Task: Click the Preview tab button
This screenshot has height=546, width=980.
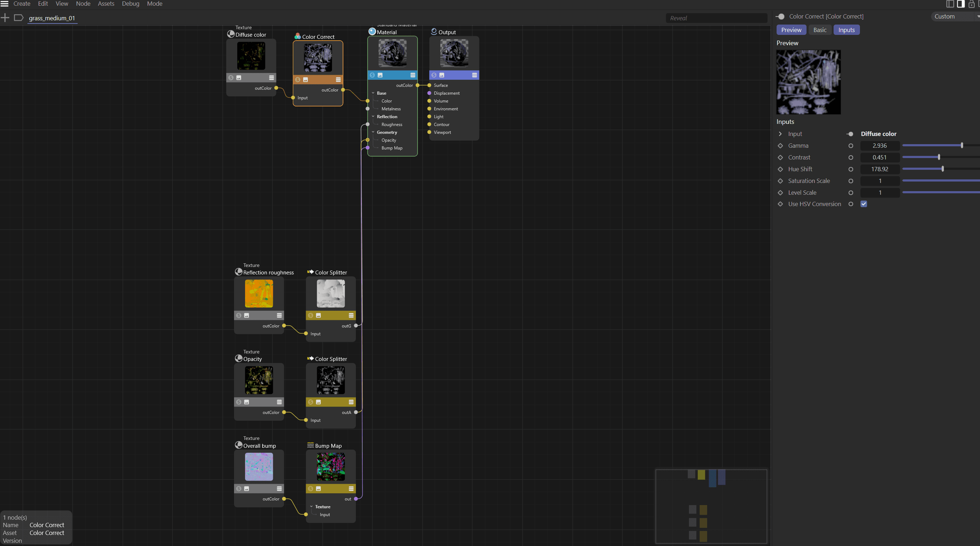Action: click(791, 30)
